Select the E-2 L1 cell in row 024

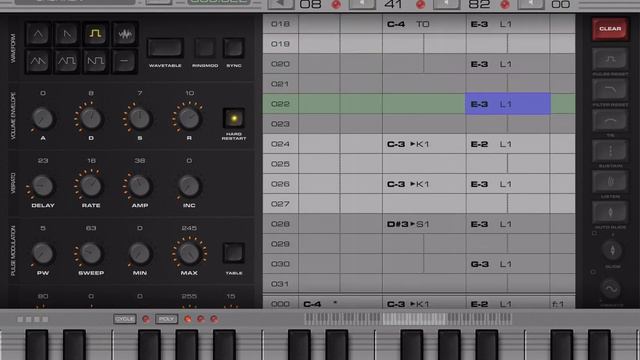click(x=508, y=144)
